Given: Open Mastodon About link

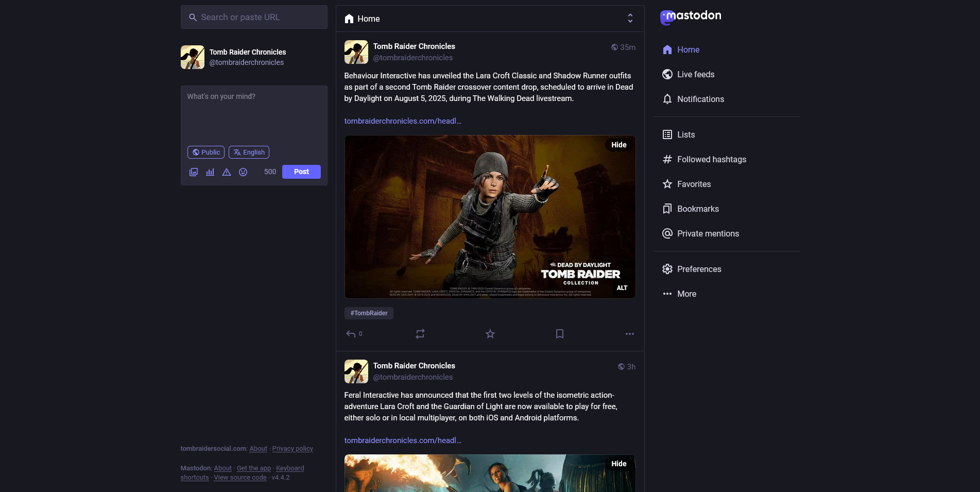Looking at the screenshot, I should 222,468.
